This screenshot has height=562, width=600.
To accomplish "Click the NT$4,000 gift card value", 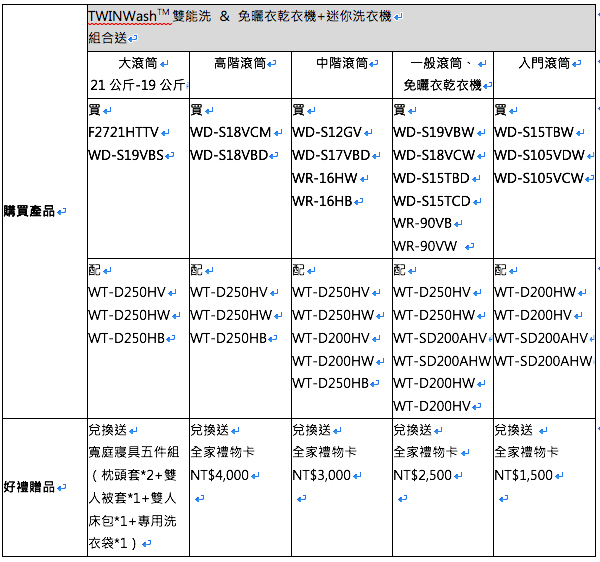I will pos(220,476).
